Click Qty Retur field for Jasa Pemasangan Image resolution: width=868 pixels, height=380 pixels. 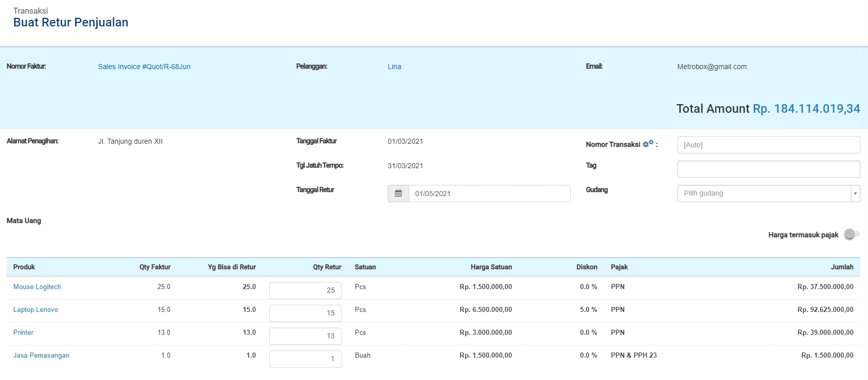[x=305, y=359]
